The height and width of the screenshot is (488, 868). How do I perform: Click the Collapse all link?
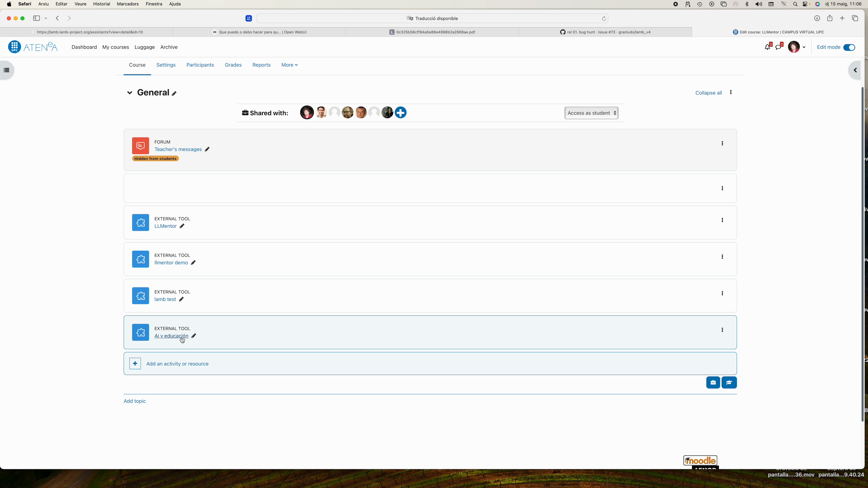tap(708, 93)
